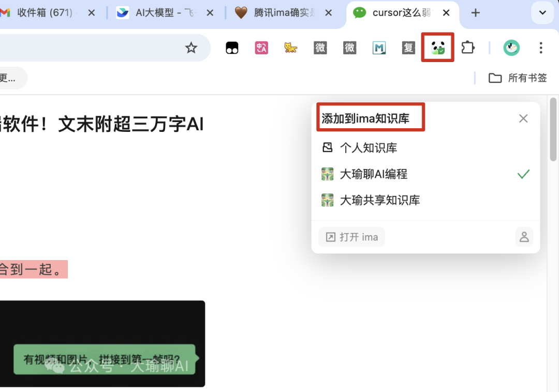Click the article video thumbnail
This screenshot has width=559, height=392.
(102, 343)
